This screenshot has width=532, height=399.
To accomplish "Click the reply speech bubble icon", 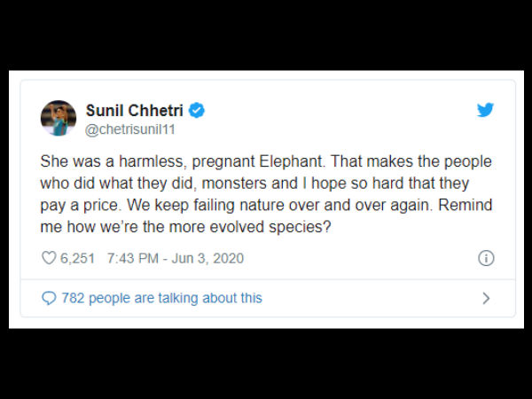I will (x=49, y=298).
